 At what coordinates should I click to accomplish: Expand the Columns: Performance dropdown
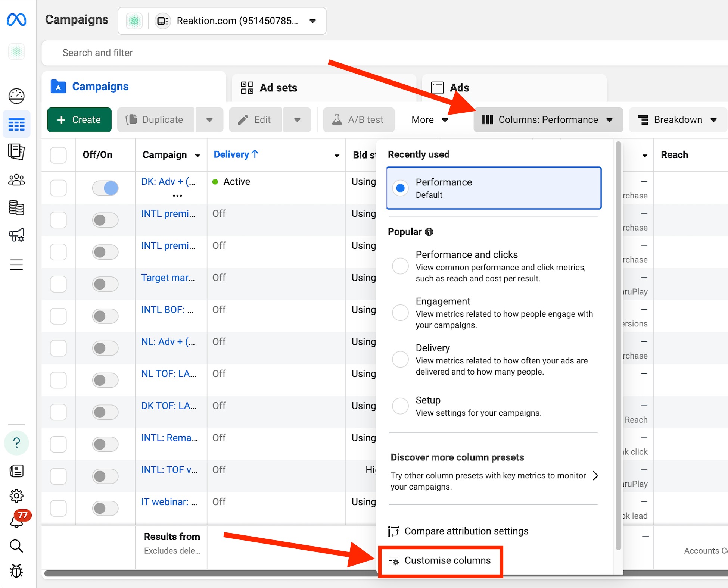click(548, 120)
